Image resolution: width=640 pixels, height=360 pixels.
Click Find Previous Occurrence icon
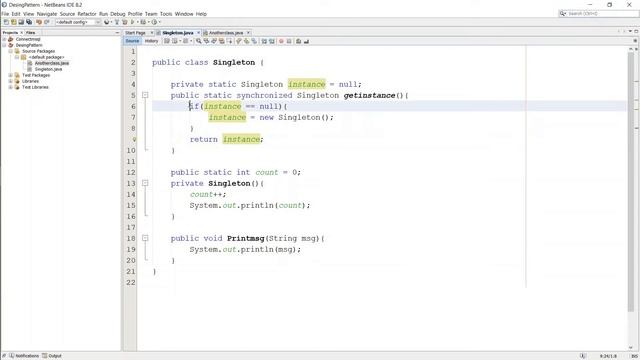coord(206,41)
